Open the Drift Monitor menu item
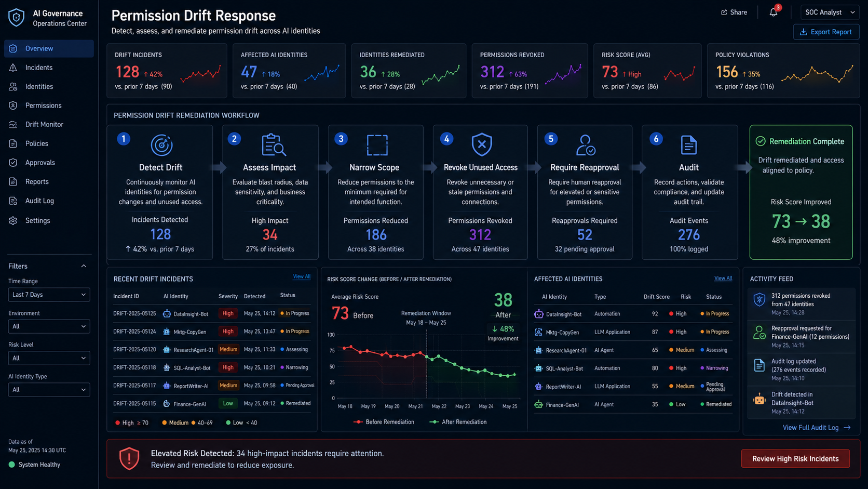This screenshot has height=489, width=868. pos(49,125)
